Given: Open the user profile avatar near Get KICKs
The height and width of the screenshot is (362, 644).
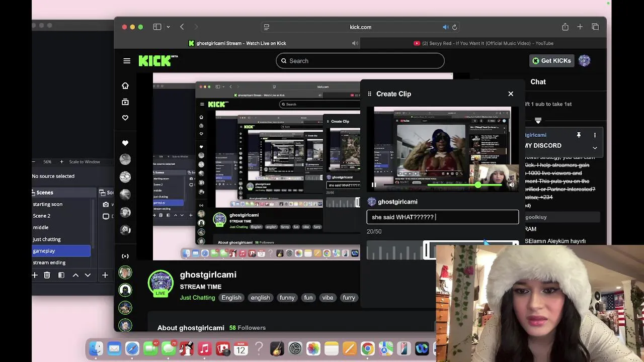Looking at the screenshot, I should [584, 61].
